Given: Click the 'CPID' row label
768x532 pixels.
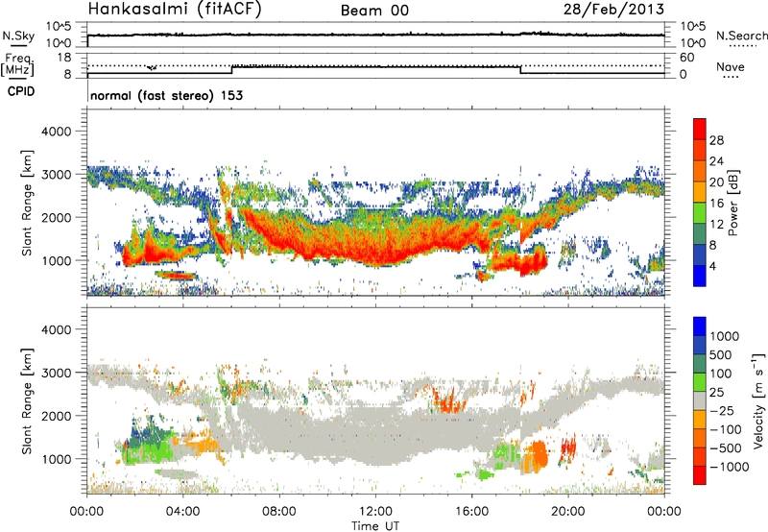Looking at the screenshot, I should coord(21,91).
